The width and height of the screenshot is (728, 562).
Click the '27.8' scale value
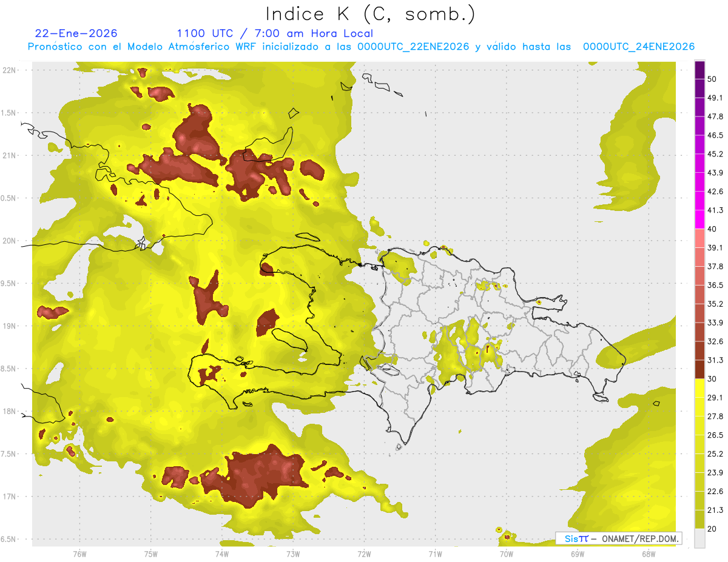[x=715, y=416]
